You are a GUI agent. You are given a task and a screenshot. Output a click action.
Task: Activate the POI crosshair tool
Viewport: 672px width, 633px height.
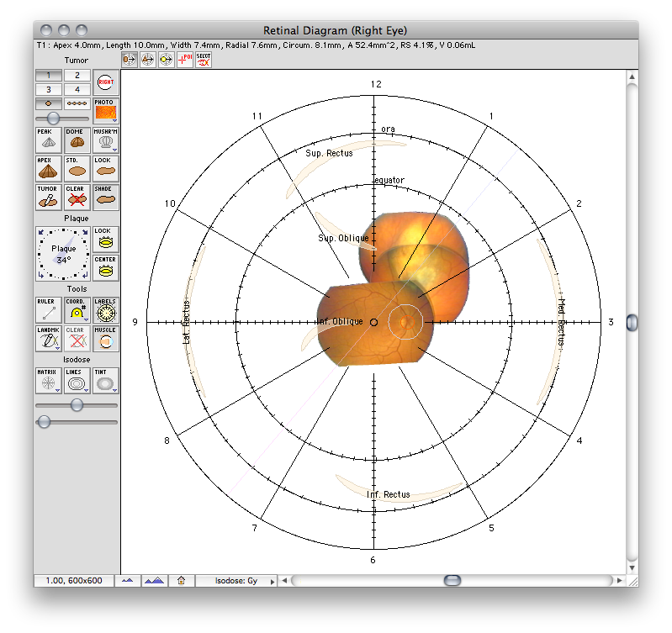(x=185, y=60)
